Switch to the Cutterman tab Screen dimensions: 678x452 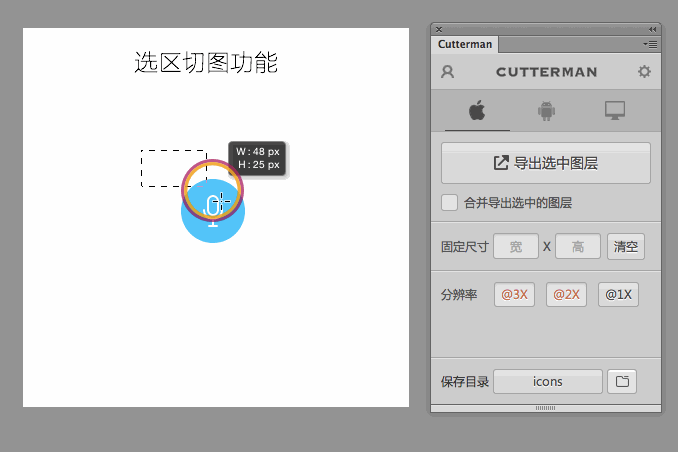[x=465, y=44]
